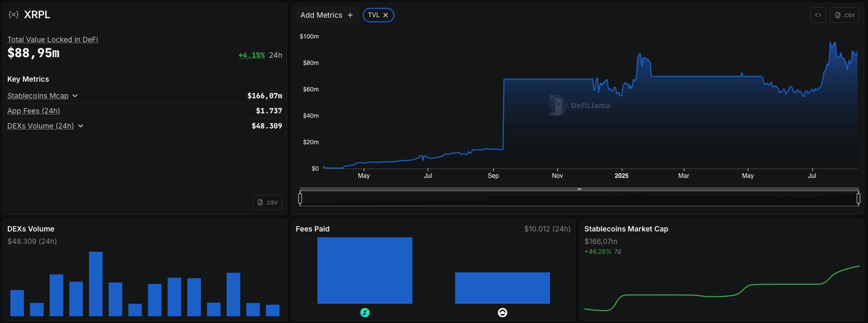Expand the Stablecoins Mcap chevron
868x323 pixels.
click(75, 96)
